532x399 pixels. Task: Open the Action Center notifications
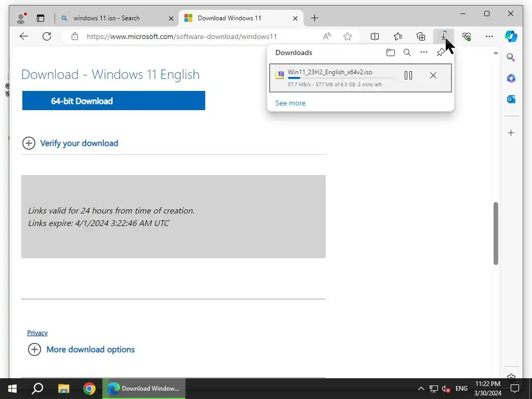[515, 389]
